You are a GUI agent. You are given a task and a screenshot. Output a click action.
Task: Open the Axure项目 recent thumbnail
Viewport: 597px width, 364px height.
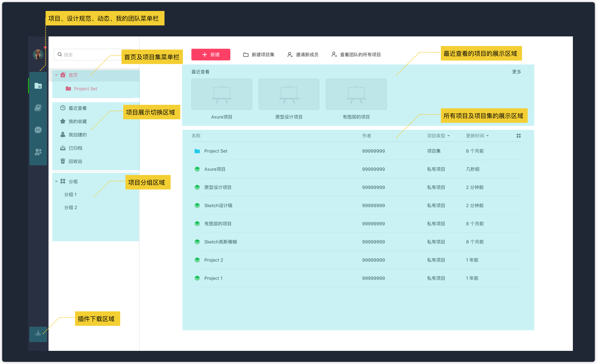pyautogui.click(x=222, y=95)
